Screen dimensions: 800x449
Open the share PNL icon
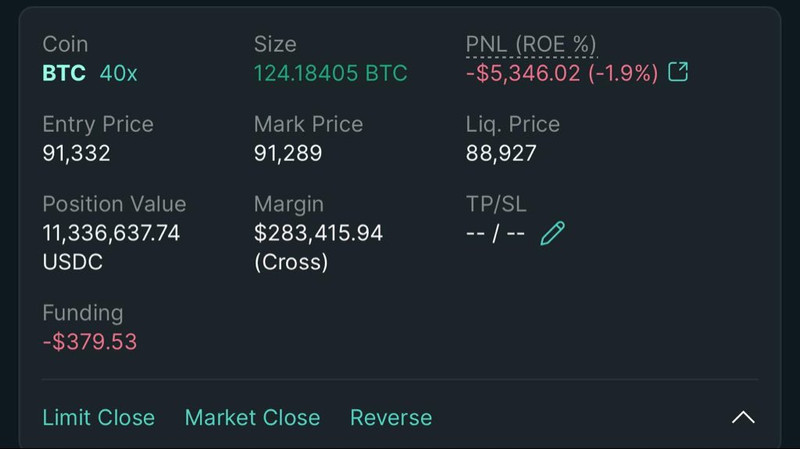(678, 72)
